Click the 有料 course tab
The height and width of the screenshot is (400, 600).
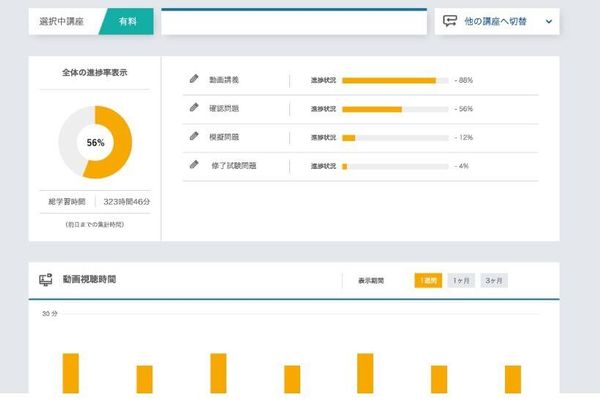coord(127,21)
